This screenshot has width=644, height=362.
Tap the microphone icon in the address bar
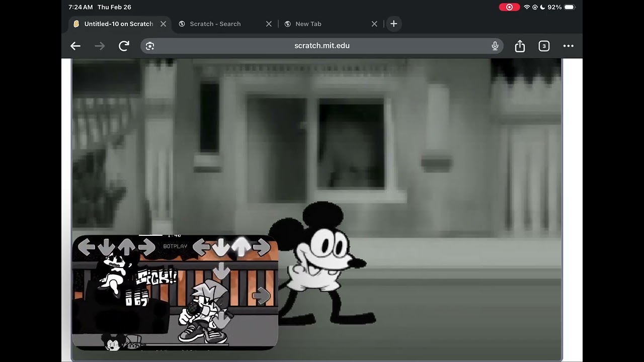(x=495, y=46)
